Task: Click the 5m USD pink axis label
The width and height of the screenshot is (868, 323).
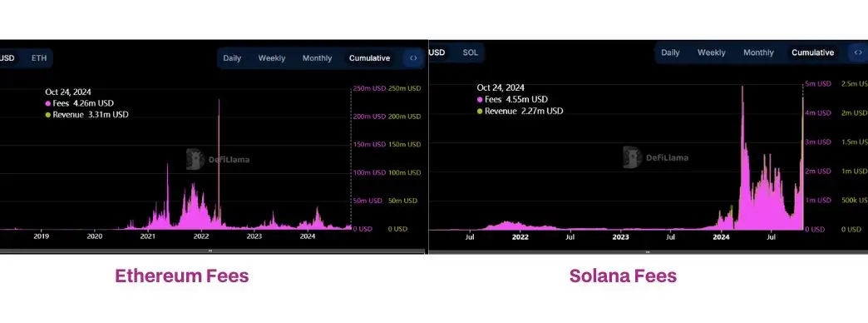Action: (x=818, y=83)
